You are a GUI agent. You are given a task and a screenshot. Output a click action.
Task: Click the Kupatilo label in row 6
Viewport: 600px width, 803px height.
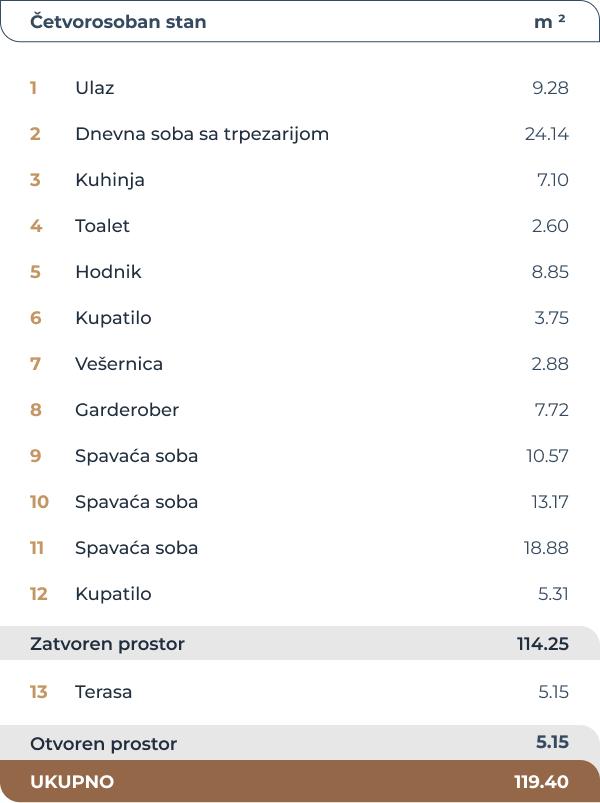coord(113,318)
